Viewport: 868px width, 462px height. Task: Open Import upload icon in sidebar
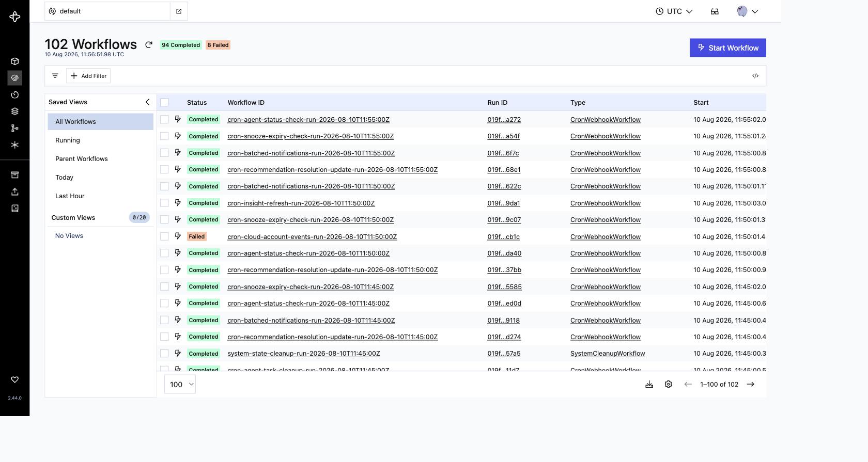[15, 192]
